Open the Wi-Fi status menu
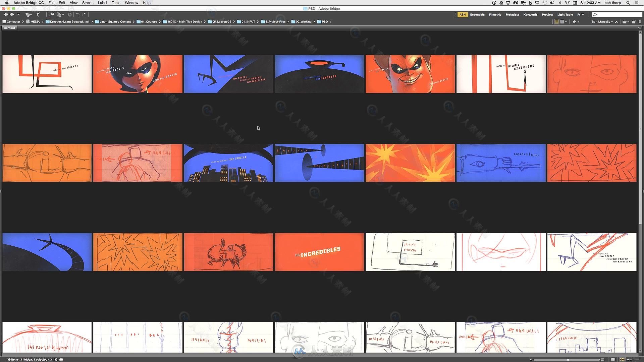The width and height of the screenshot is (644, 362). tap(567, 3)
